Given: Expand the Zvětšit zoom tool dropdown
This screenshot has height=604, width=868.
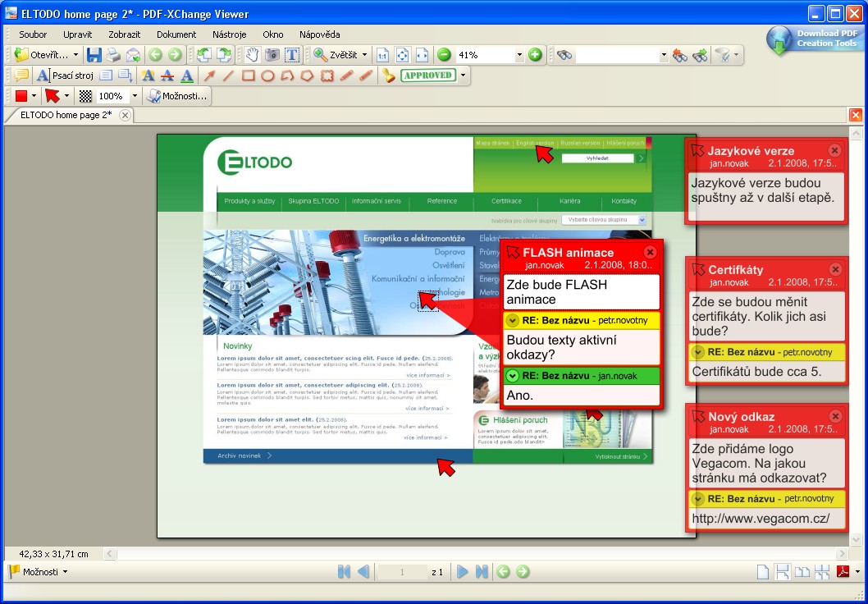Looking at the screenshot, I should point(364,55).
